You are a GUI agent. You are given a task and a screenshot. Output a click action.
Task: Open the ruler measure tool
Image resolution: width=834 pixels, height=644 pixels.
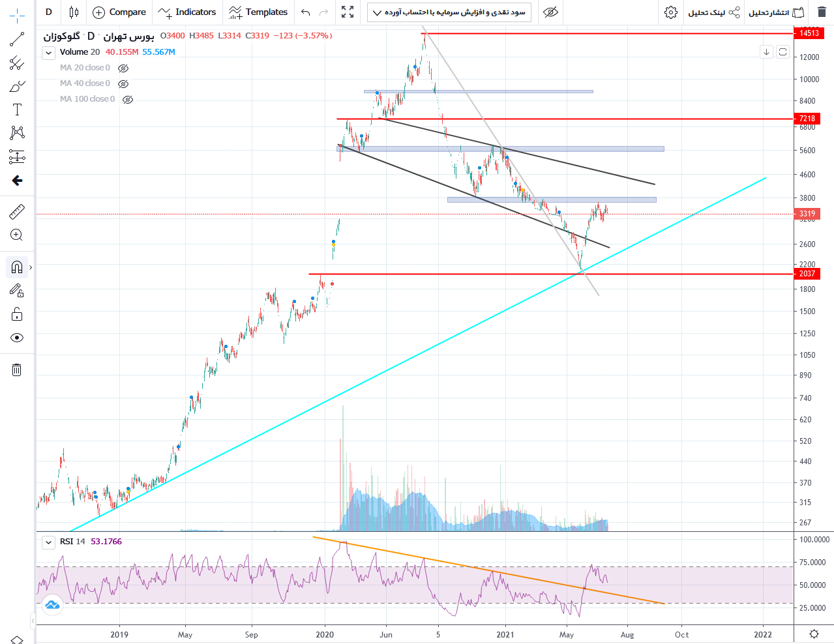pyautogui.click(x=17, y=211)
